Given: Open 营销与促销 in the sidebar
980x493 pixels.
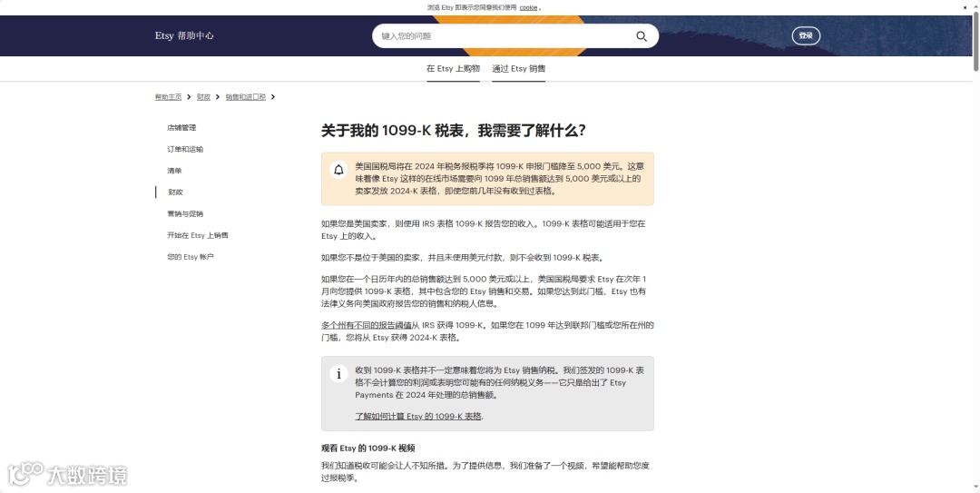Looking at the screenshot, I should click(x=185, y=214).
